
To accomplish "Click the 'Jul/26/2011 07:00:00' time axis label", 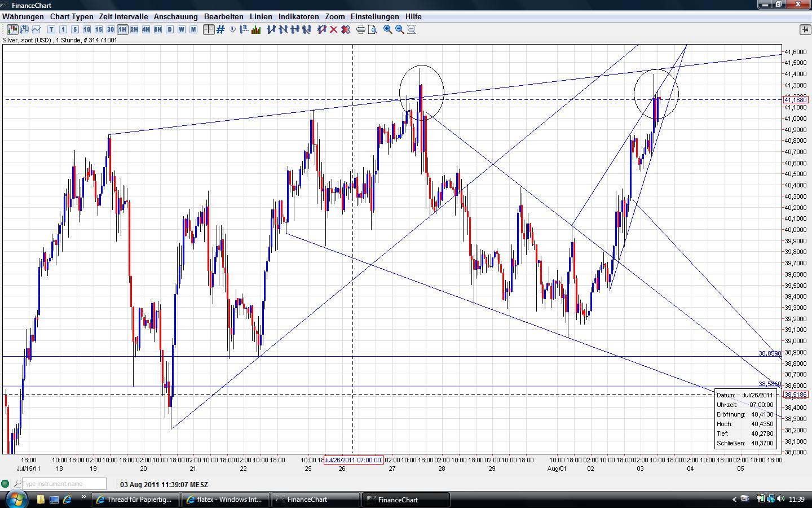I will pos(353,460).
